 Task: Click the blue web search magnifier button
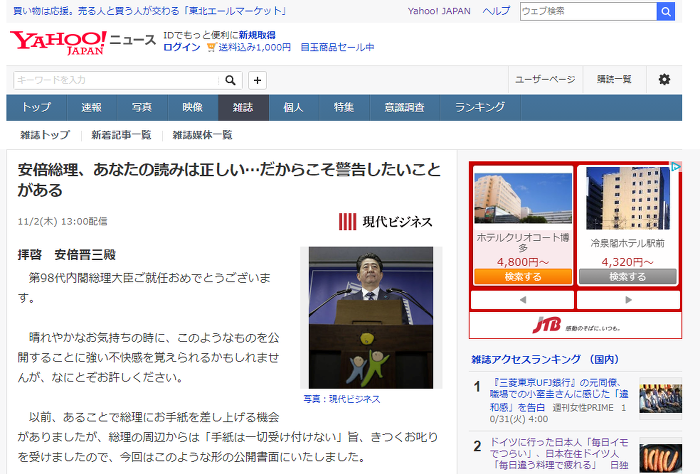666,11
